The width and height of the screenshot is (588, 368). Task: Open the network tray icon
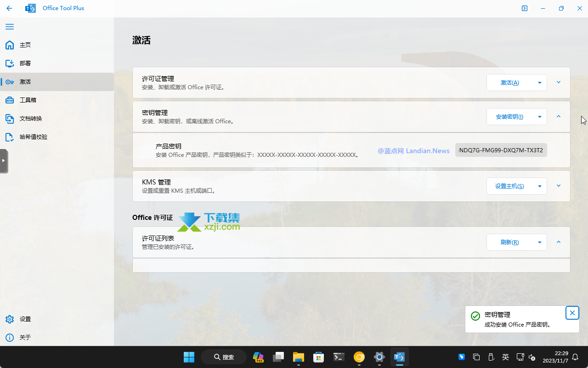pyautogui.click(x=520, y=357)
